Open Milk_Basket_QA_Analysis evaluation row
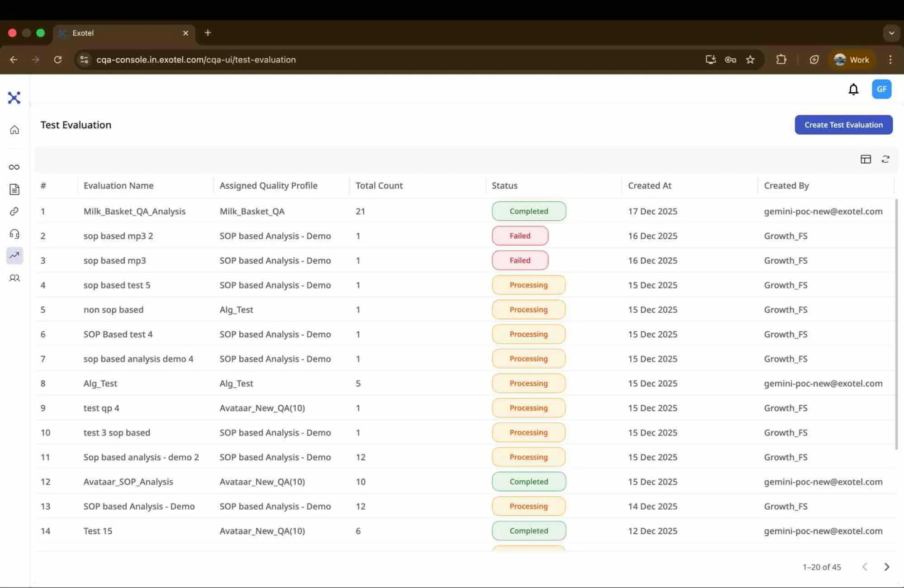Viewport: 904px width, 588px height. click(x=466, y=211)
